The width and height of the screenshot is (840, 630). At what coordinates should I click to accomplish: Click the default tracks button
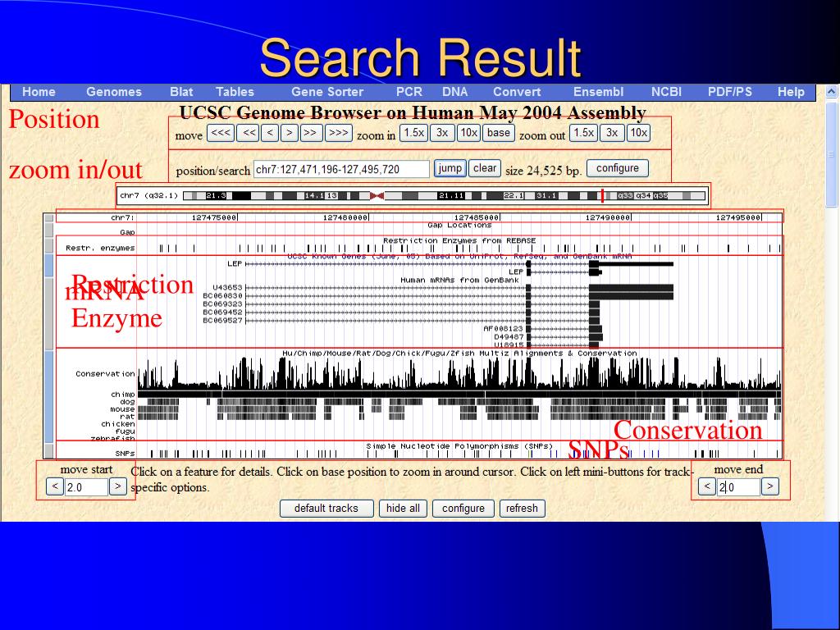tap(326, 509)
